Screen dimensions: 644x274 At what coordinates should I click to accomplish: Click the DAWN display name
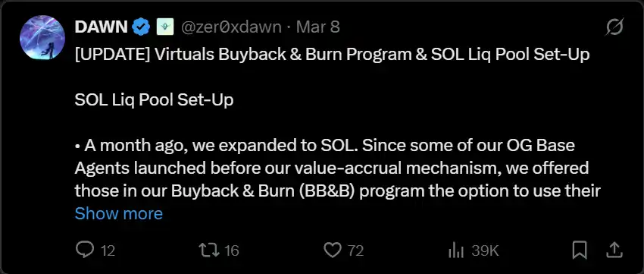pos(101,27)
